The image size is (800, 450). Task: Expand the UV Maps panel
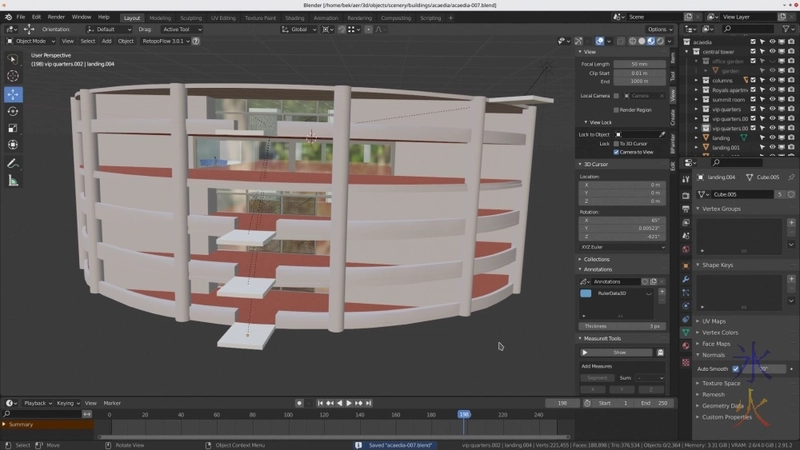tap(713, 321)
